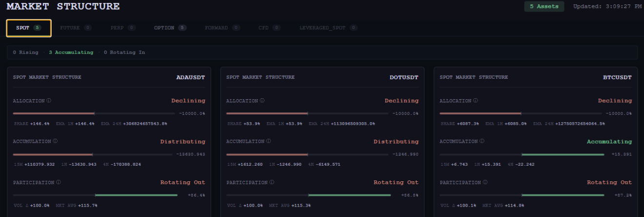Click DOTUSDT accumulation progress bar
This screenshot has height=217, width=644.
[x=307, y=154]
